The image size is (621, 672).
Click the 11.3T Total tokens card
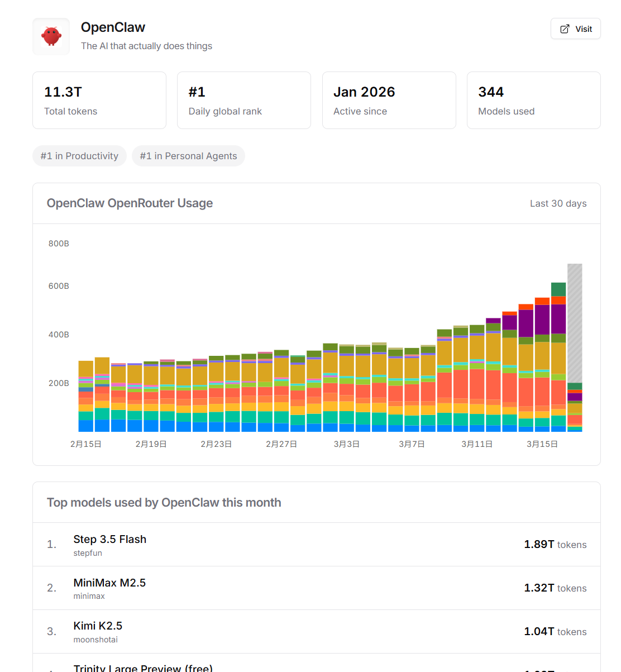pos(99,101)
